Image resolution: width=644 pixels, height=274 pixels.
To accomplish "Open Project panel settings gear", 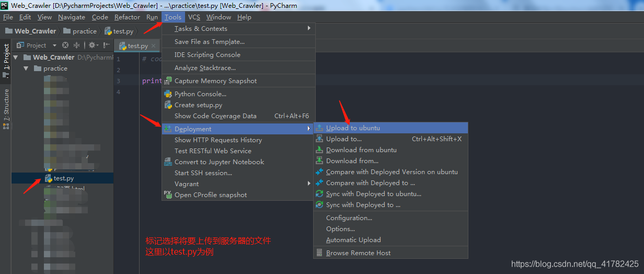I will [93, 45].
